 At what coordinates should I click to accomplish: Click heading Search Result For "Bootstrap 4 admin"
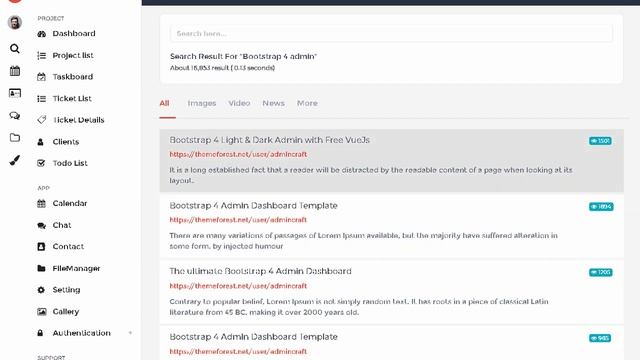(243, 56)
